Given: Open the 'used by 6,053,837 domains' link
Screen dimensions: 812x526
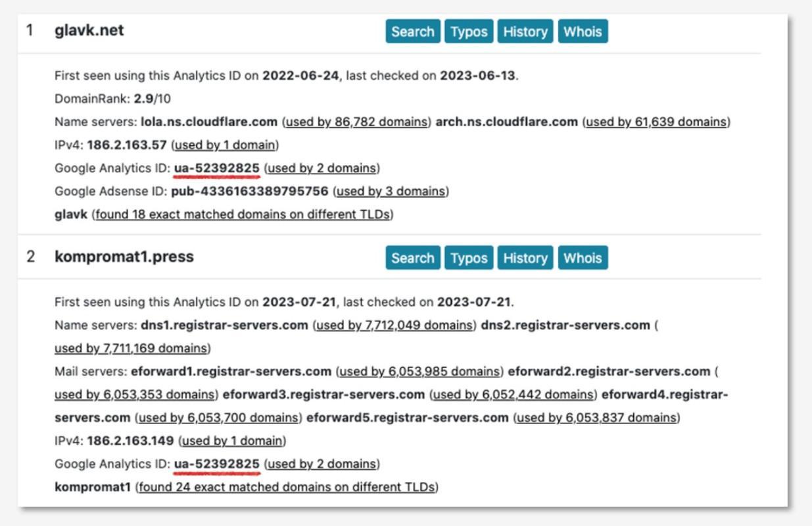Looking at the screenshot, I should point(596,418).
